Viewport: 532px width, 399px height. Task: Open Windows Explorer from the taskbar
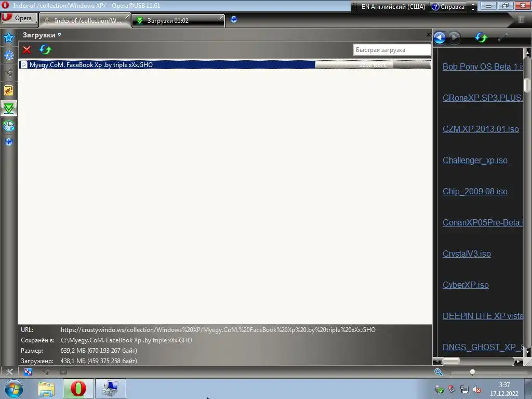(x=46, y=389)
